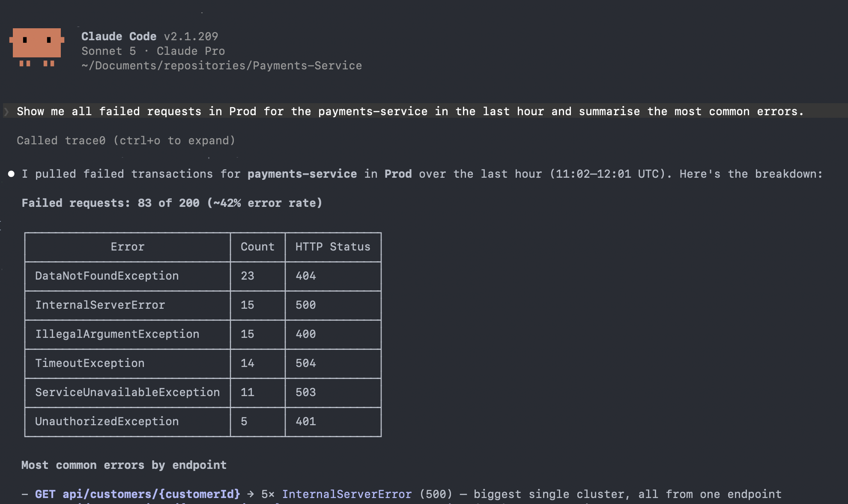Select the HTTP Status column header

click(x=333, y=247)
